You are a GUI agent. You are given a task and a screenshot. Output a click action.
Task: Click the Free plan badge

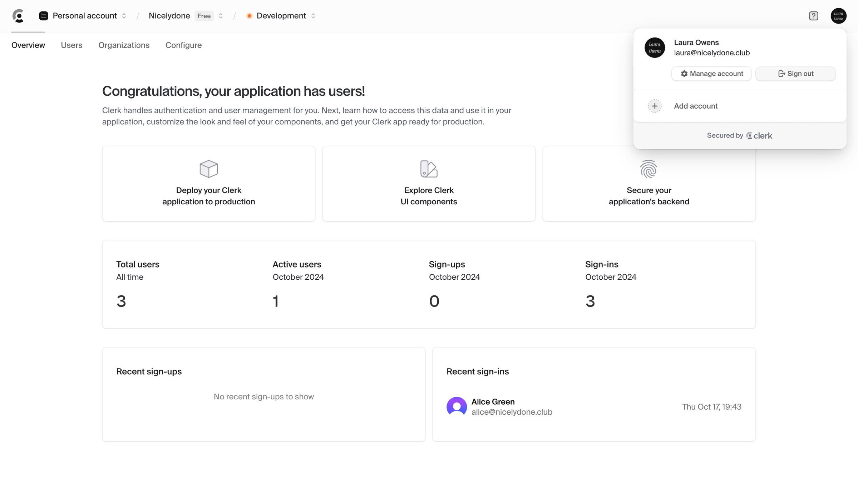point(204,16)
